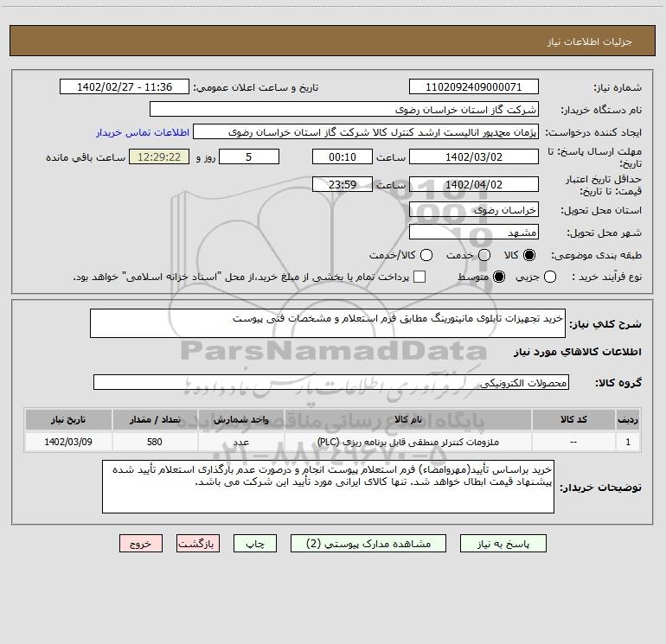The image size is (666, 644).
Task: Click the buyer organization name field
Action: click(344, 110)
